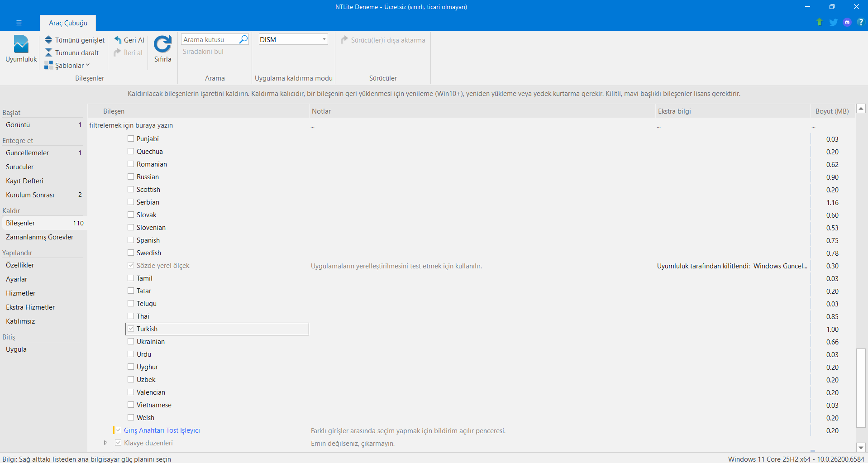Open the Görüntü page
The height and width of the screenshot is (463, 868).
click(43, 124)
